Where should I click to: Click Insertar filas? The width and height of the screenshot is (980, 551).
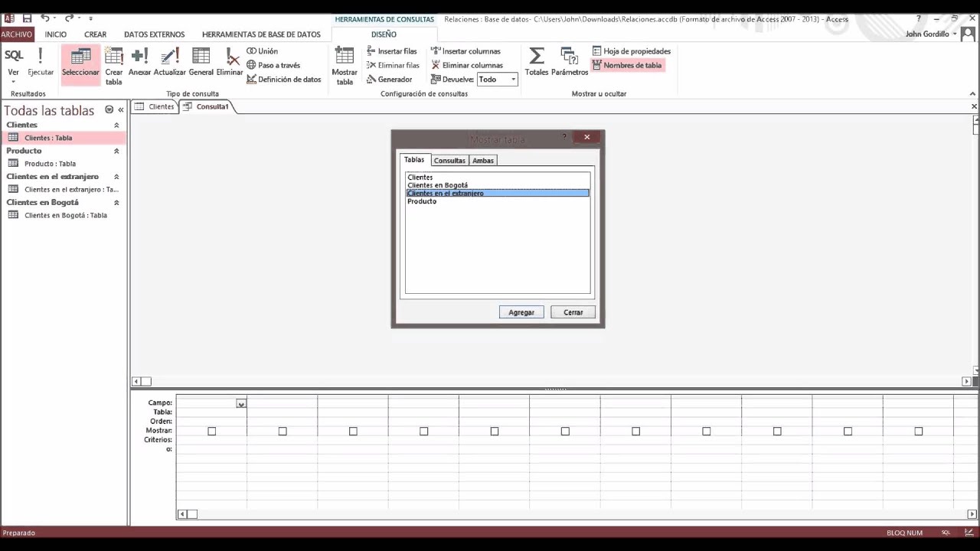[391, 51]
